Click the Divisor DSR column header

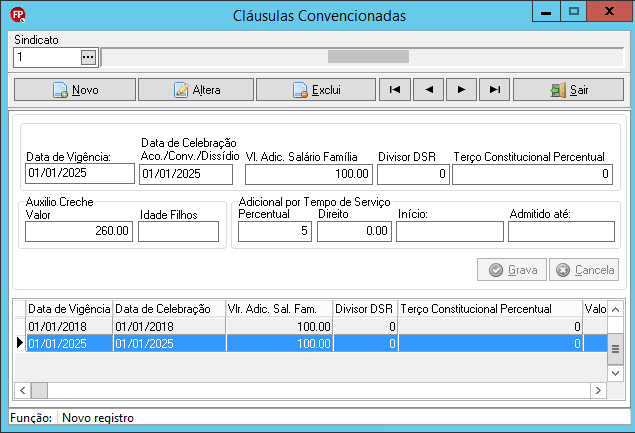366,309
